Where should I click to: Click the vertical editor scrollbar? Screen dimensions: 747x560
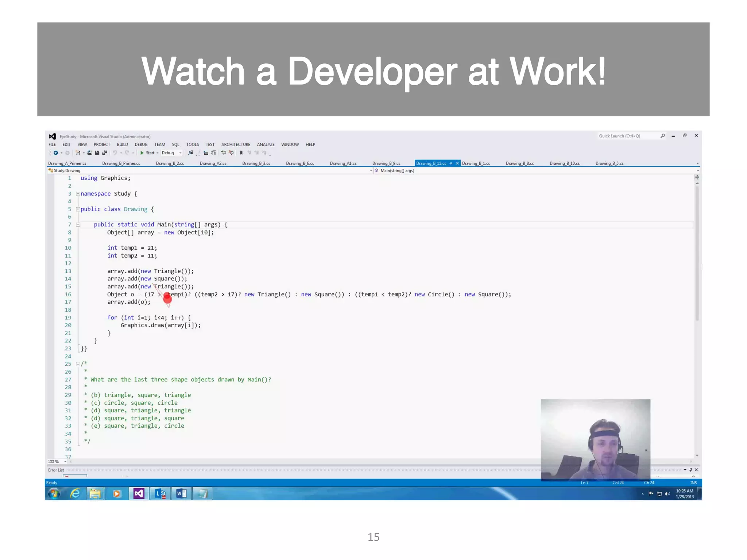(x=697, y=255)
